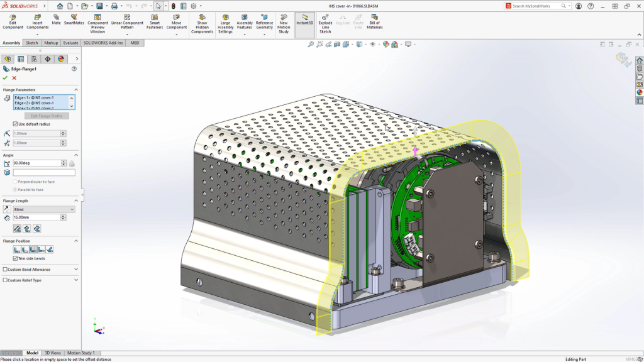Click green checkmark to accept Edge-Flange1
Viewport: 644px width, 362px height.
tap(5, 78)
